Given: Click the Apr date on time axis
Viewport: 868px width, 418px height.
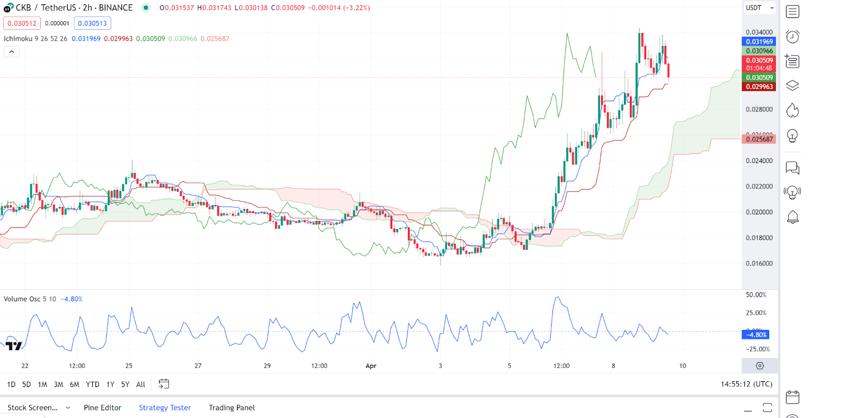Looking at the screenshot, I should (x=371, y=366).
